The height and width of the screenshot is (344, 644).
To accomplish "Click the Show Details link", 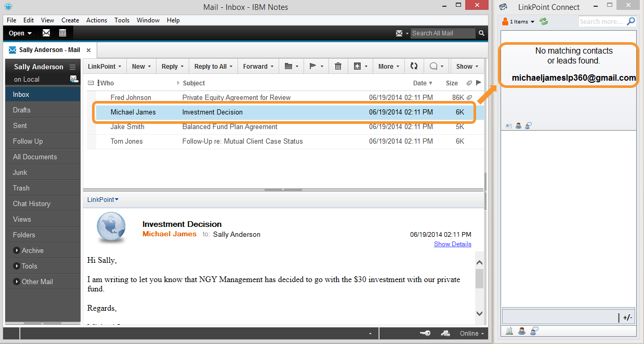I will tap(453, 244).
